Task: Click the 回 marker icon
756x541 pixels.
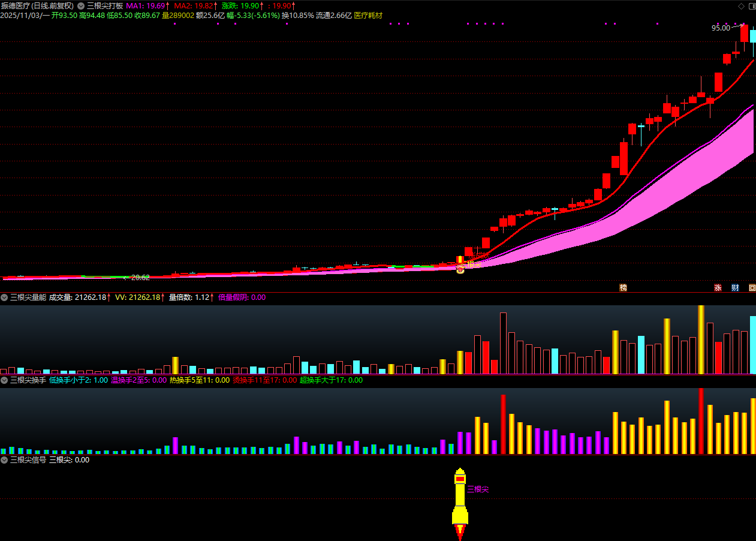Action: click(x=752, y=288)
